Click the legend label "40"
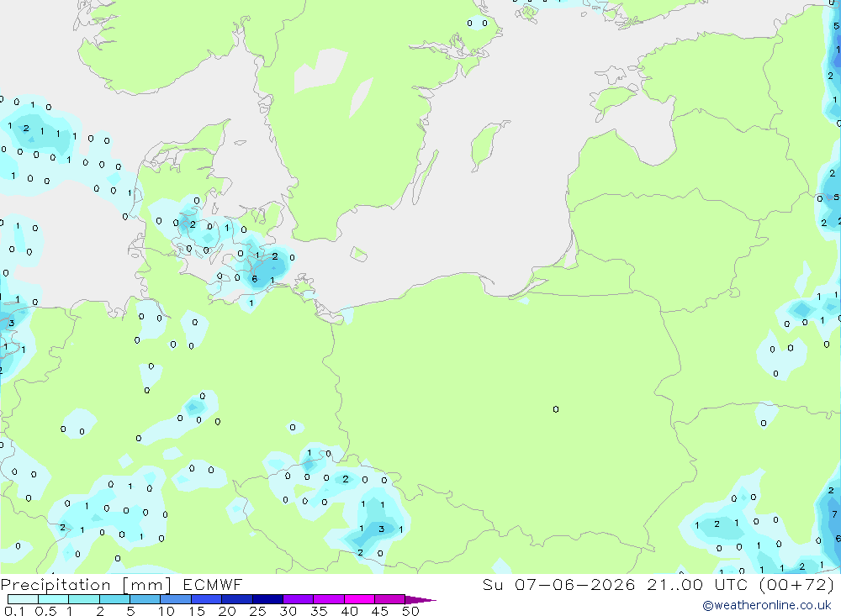Viewport: 841px width, 616px height. [350, 611]
